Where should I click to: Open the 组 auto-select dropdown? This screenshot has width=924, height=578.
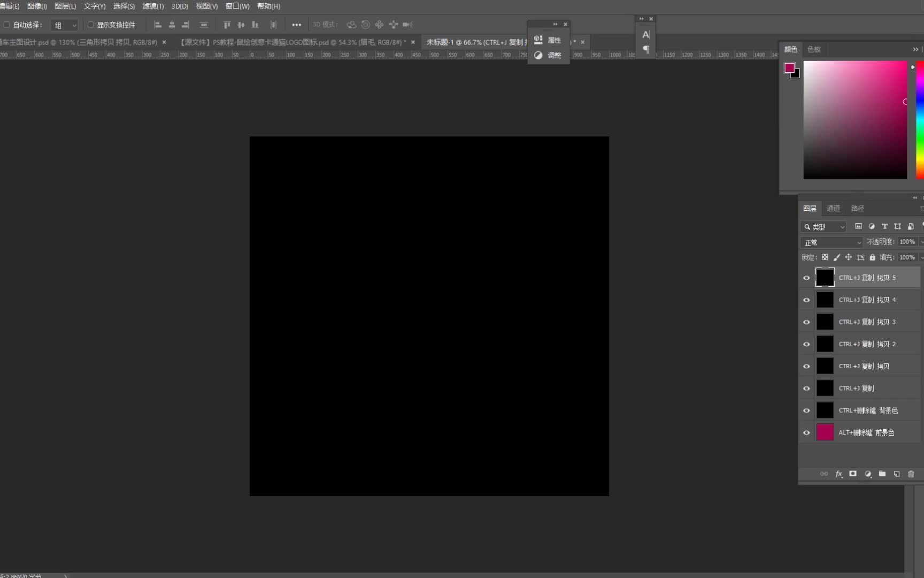(64, 25)
